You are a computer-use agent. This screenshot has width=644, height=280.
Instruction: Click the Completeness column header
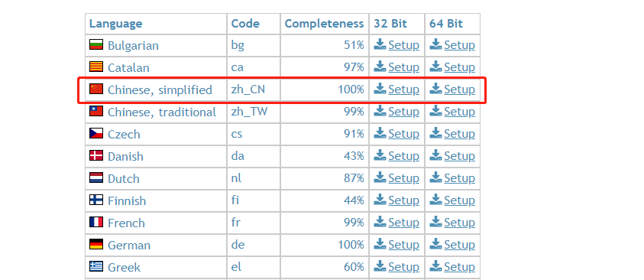(x=324, y=24)
